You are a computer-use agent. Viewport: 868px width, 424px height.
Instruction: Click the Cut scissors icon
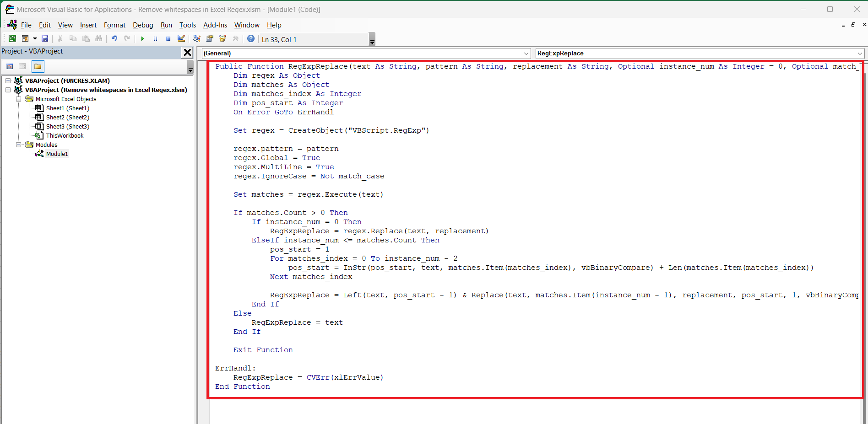point(60,39)
